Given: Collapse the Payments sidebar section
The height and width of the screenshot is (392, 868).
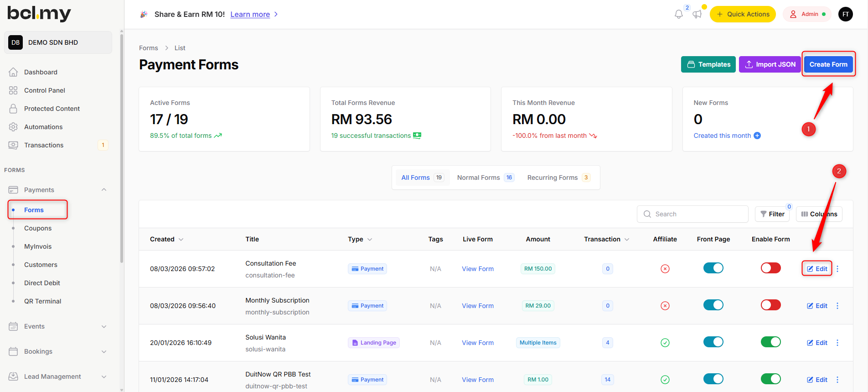Looking at the screenshot, I should [104, 190].
